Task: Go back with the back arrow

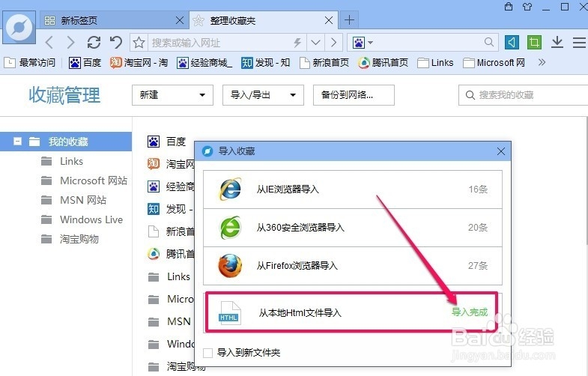Action: coord(49,43)
